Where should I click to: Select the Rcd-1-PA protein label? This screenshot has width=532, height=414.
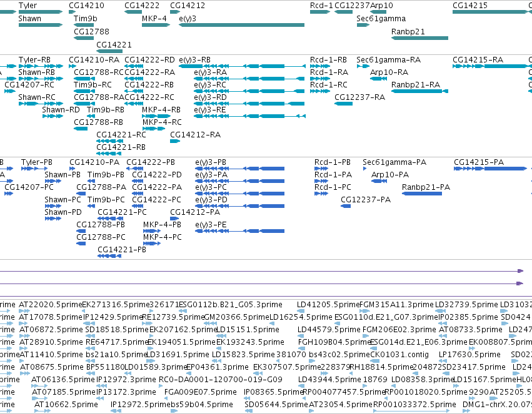tap(333, 174)
